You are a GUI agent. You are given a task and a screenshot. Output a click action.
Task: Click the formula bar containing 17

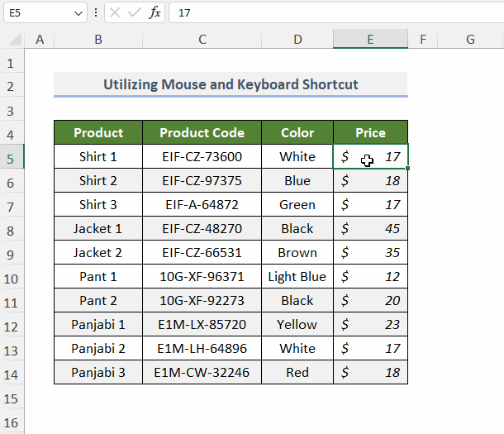[x=330, y=13]
